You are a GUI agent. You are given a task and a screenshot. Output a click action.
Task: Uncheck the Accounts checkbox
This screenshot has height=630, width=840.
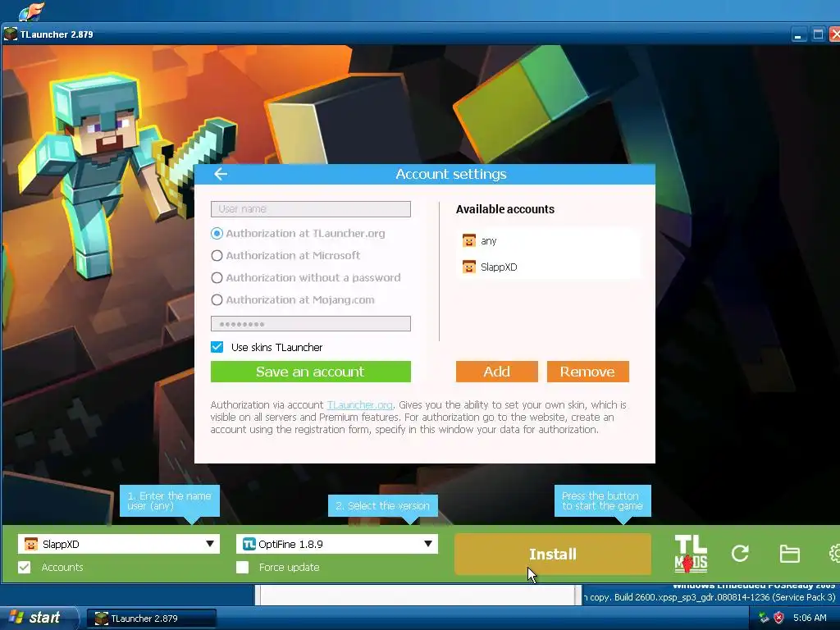coord(24,568)
